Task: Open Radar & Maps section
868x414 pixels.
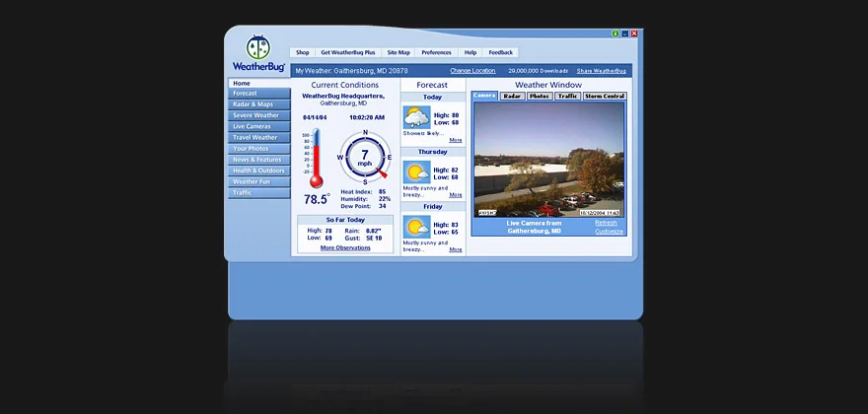Action: pyautogui.click(x=259, y=104)
